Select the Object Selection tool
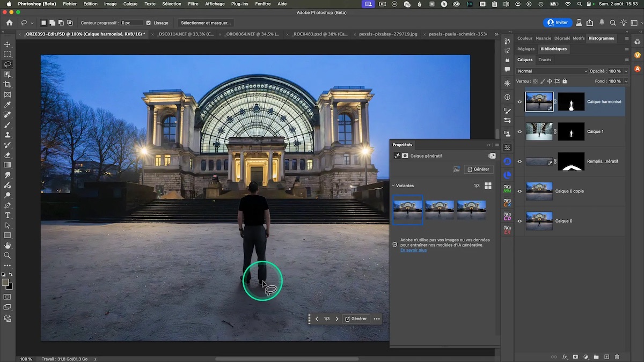 coord(8,75)
